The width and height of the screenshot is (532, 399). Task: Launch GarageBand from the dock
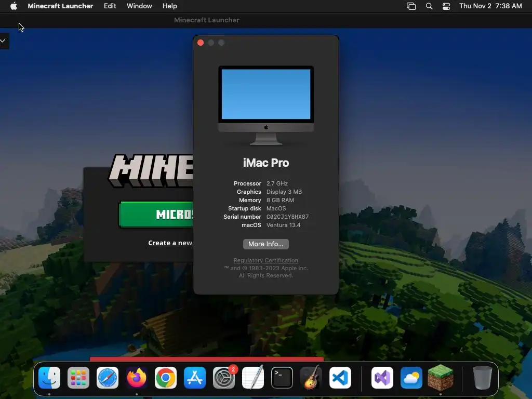(311, 377)
